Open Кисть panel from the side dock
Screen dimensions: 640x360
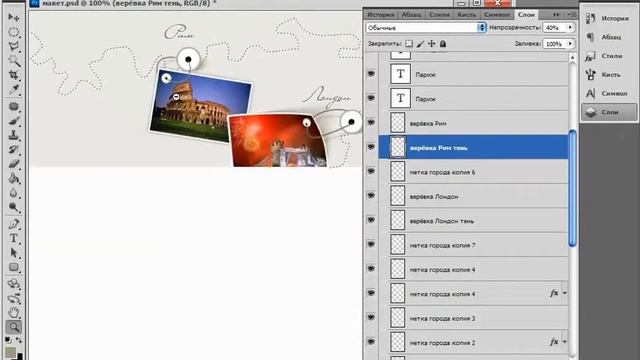pyautogui.click(x=609, y=75)
